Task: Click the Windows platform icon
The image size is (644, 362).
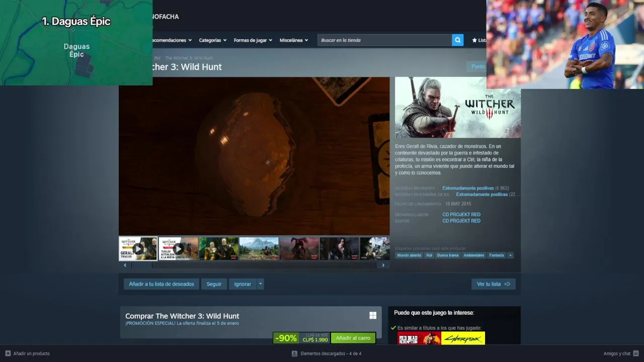Action: pos(373,315)
